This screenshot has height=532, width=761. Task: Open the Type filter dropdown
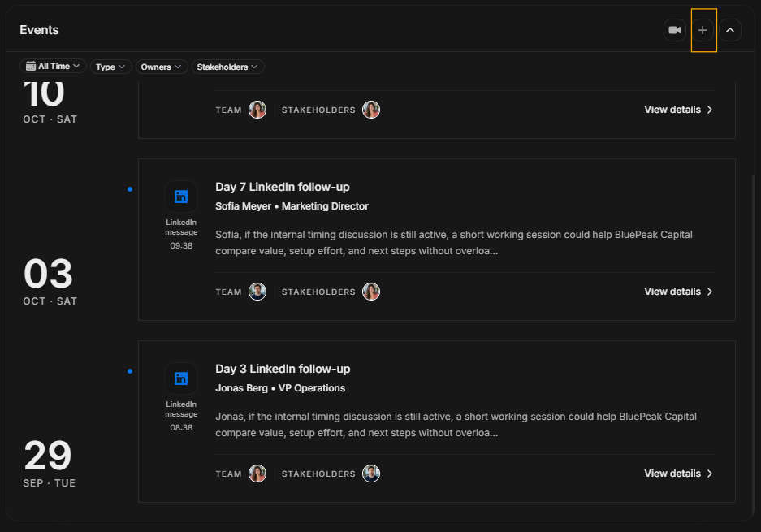click(110, 67)
